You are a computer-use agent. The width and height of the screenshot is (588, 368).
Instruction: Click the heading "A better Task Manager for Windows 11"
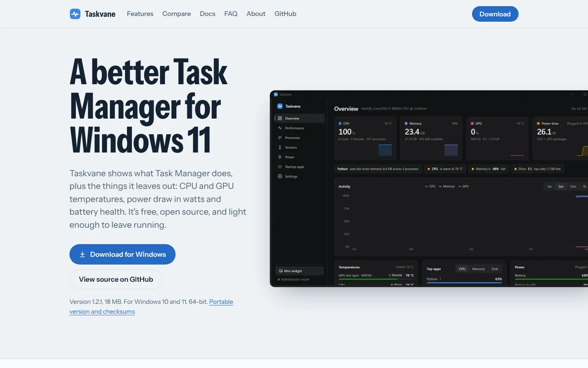click(x=149, y=106)
